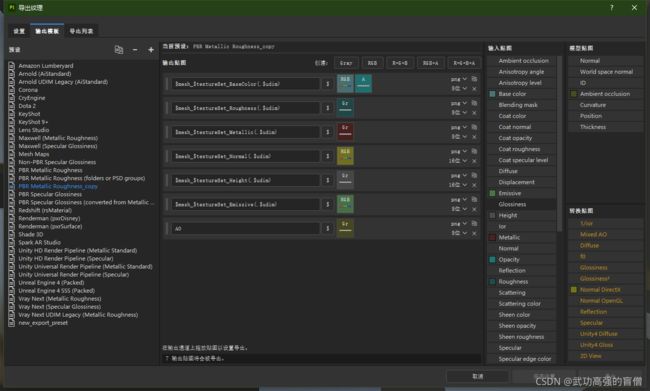Switch to the 设置 tab
Viewport: 650px width, 391px height.
[19, 31]
